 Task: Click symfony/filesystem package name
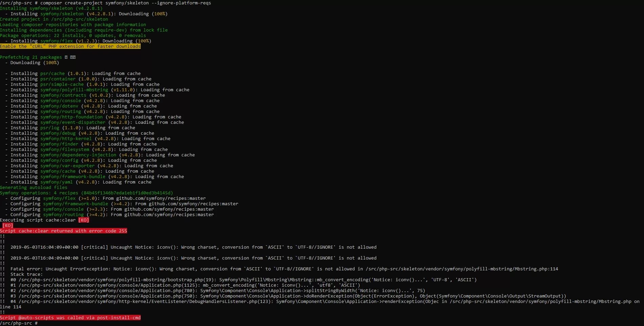click(65, 149)
